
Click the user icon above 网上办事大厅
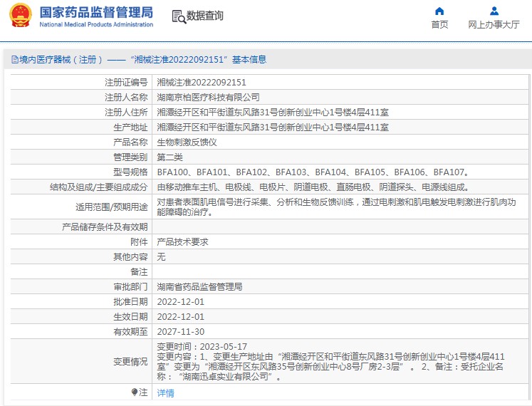point(494,11)
